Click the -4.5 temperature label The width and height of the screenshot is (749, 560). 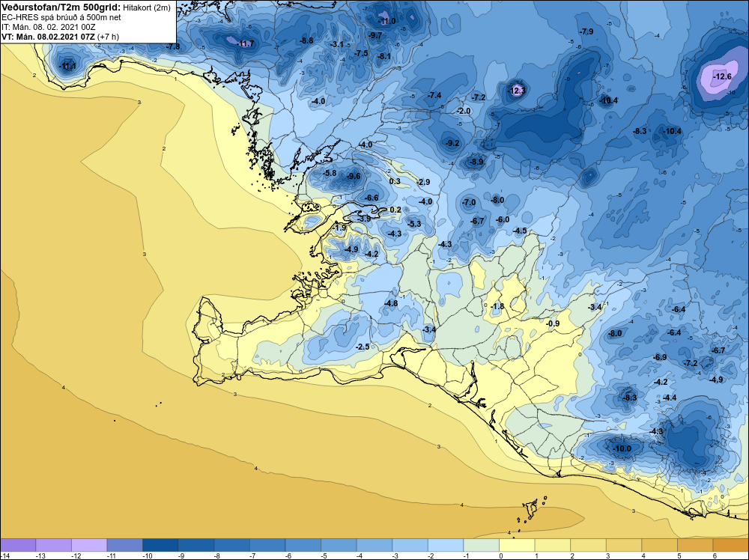520,231
